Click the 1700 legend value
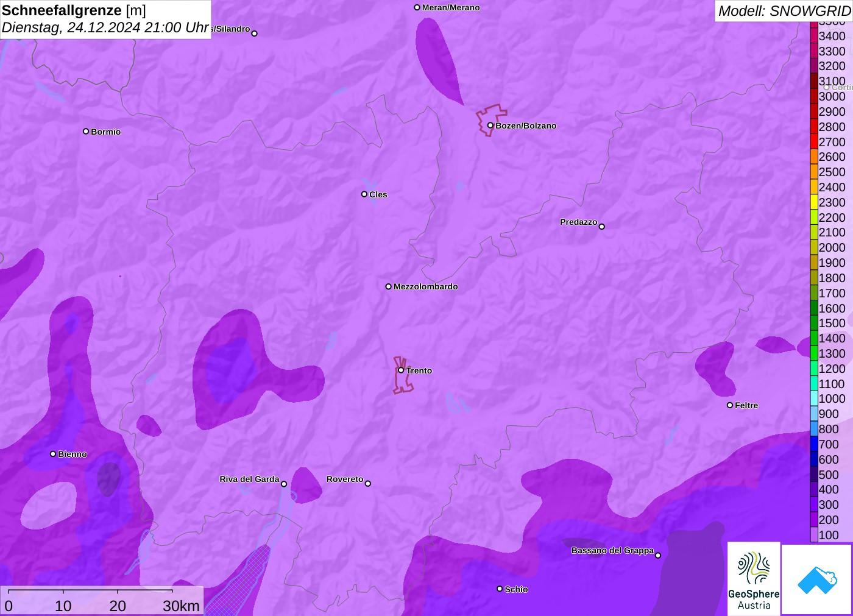 [832, 293]
